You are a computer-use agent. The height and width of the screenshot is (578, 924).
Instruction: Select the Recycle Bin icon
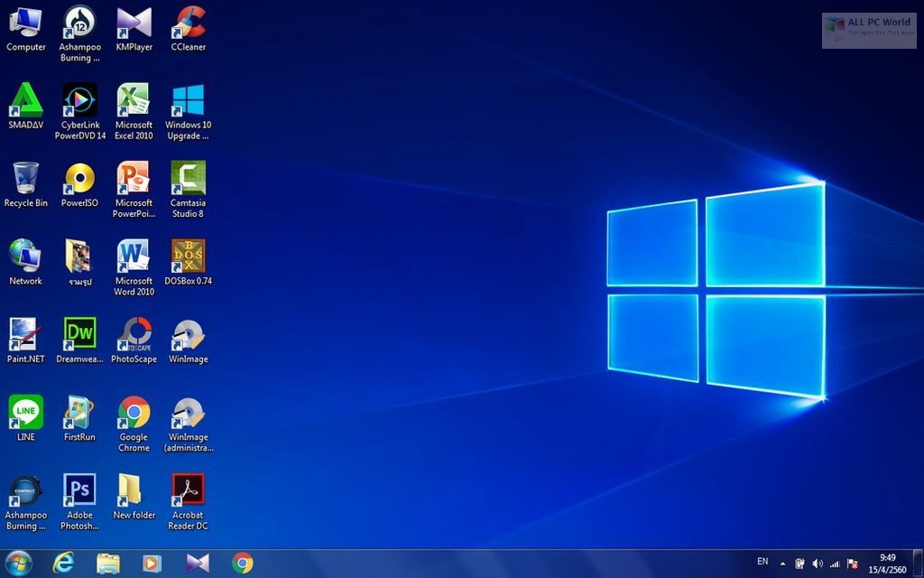coord(26,178)
